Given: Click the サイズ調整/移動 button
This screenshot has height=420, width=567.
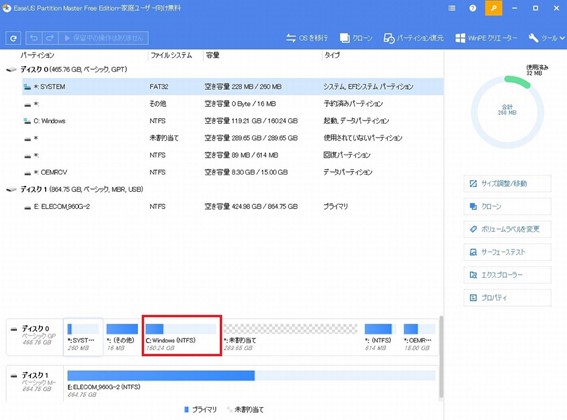Looking at the screenshot, I should click(x=507, y=183).
